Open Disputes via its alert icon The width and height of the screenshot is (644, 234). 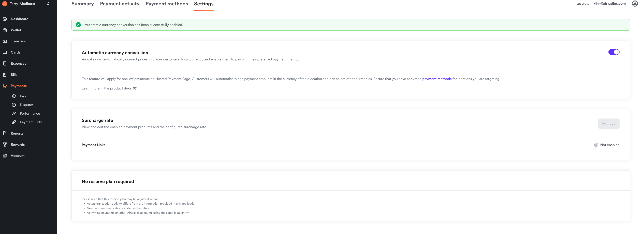[x=14, y=105]
